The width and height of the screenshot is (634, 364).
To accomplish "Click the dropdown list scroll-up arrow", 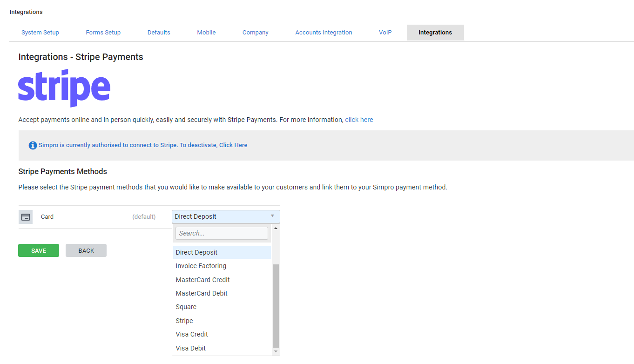I will click(276, 228).
